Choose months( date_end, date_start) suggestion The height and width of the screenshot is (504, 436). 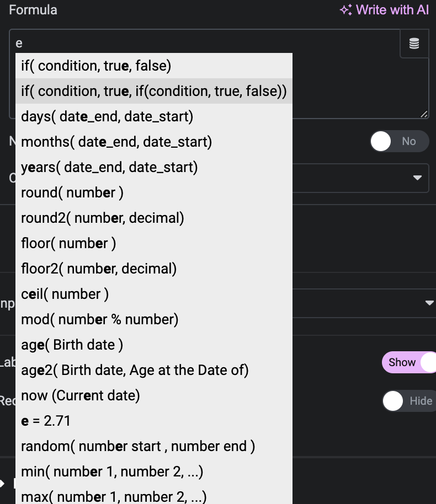tap(154, 142)
